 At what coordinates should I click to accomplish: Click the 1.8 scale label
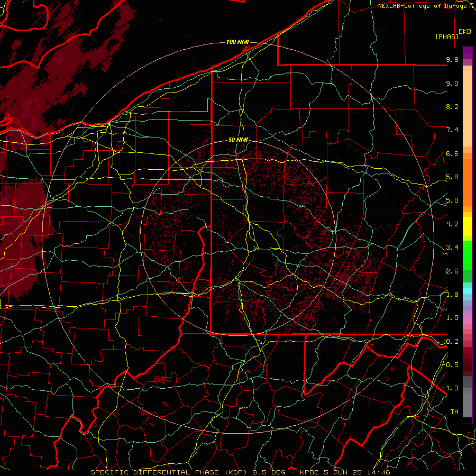(452, 295)
